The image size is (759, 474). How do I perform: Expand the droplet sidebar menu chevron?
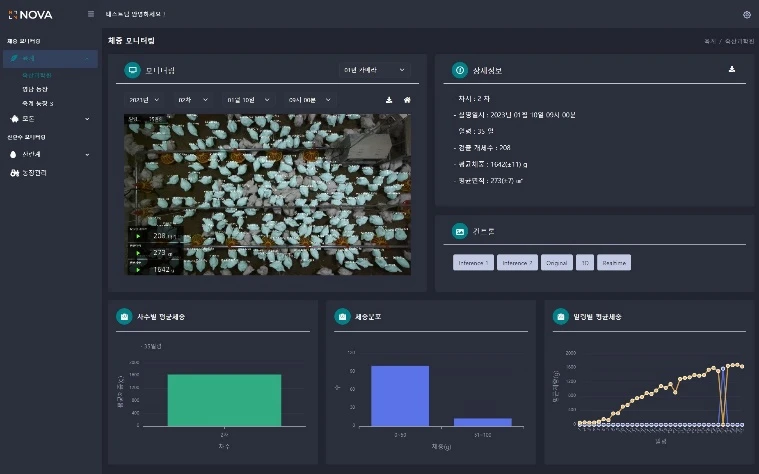click(x=87, y=155)
